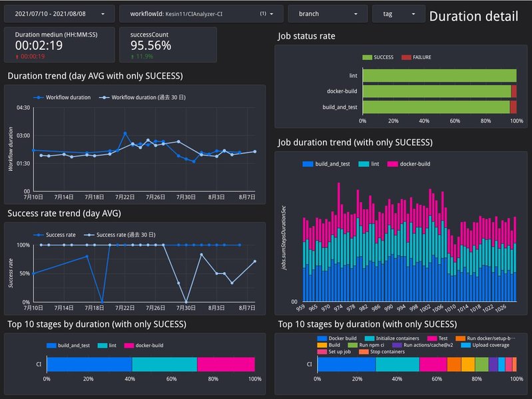This screenshot has height=399, width=532.
Task: Click the Success rate trend (day AVG) heading
Action: (64, 213)
